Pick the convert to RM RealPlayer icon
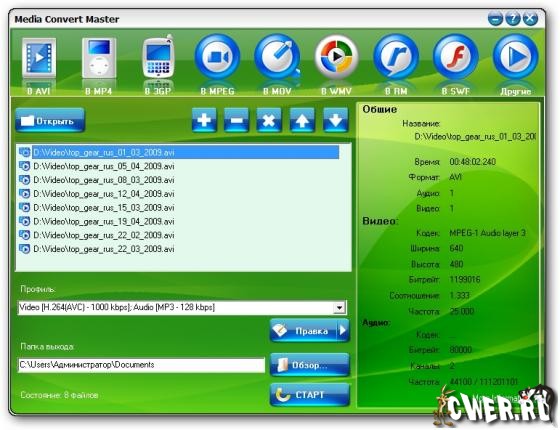Screen dimensions: 560x430 pos(396,57)
